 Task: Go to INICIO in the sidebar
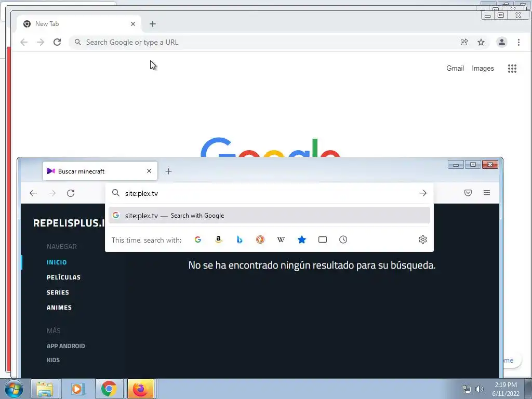(x=57, y=262)
